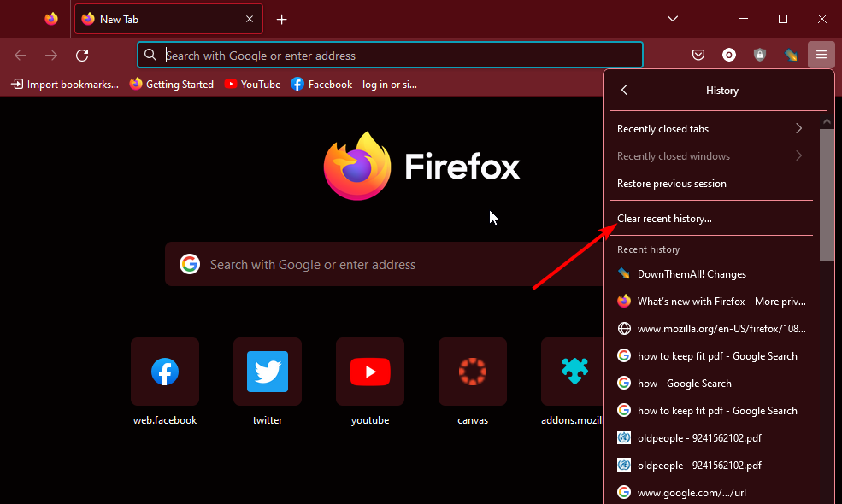The image size is (842, 504).
Task: Maximize the Firefox window
Action: click(783, 19)
